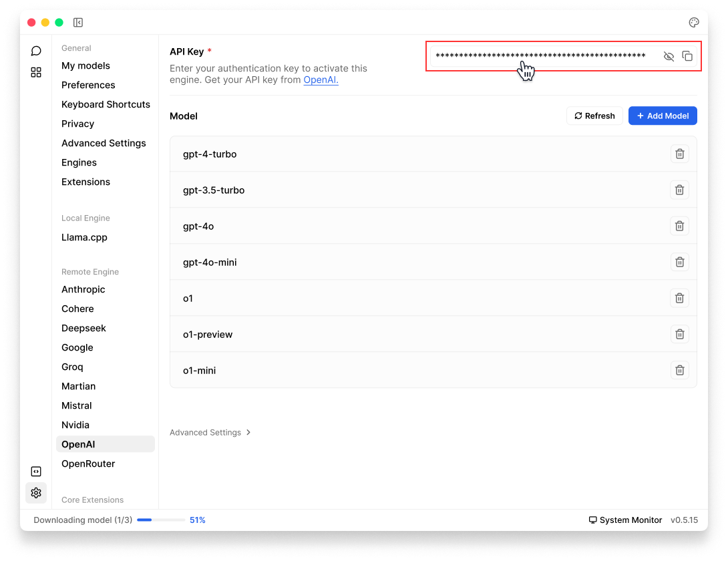Open the theme palette icon
Viewport: 728px width, 561px height.
tap(694, 22)
